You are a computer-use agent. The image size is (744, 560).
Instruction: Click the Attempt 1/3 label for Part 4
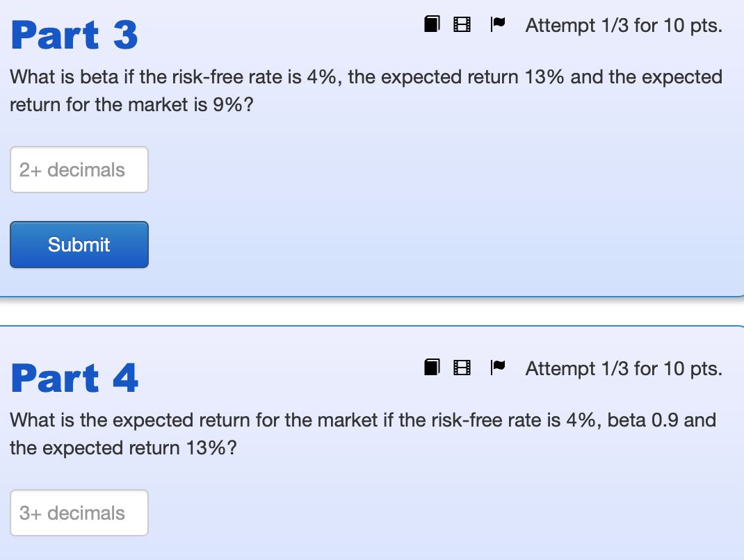point(623,368)
